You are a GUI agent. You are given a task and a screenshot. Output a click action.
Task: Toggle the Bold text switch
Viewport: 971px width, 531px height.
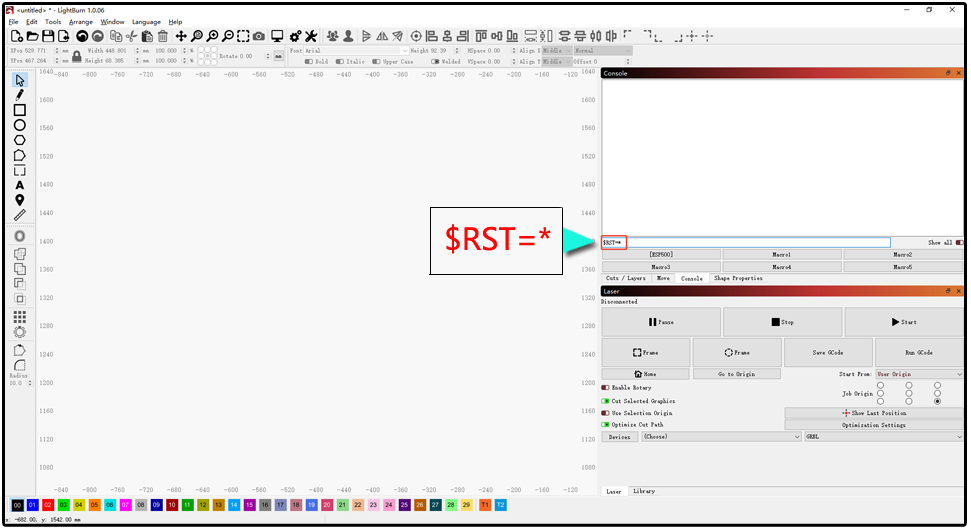tap(309, 61)
